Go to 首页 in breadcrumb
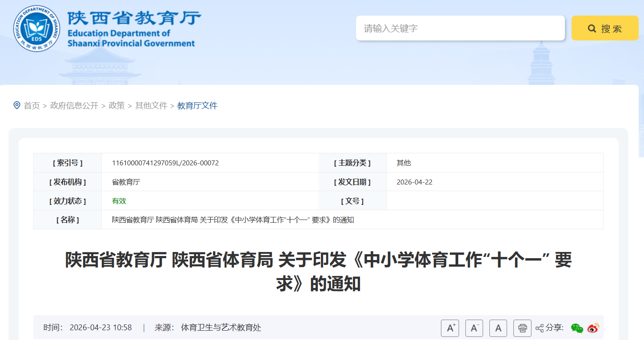 tap(32, 106)
